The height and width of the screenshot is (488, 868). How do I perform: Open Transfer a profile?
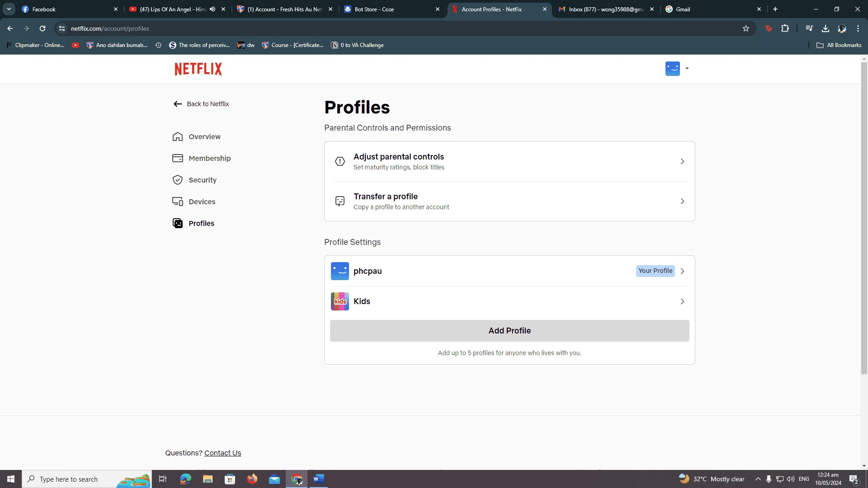tap(509, 201)
